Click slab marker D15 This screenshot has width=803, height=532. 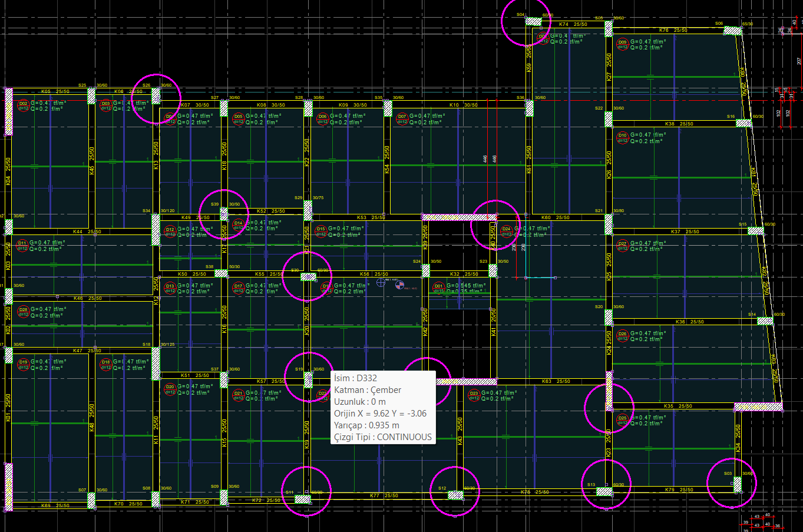pyautogui.click(x=320, y=232)
